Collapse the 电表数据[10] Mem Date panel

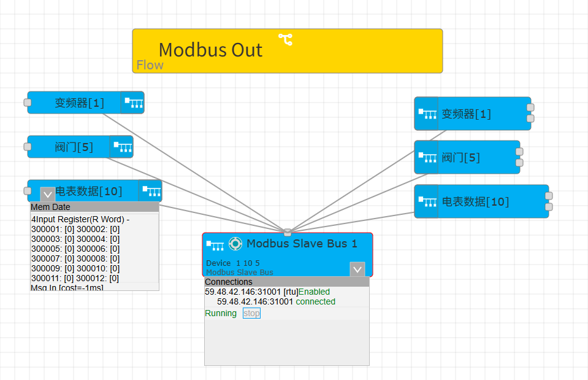(x=48, y=195)
